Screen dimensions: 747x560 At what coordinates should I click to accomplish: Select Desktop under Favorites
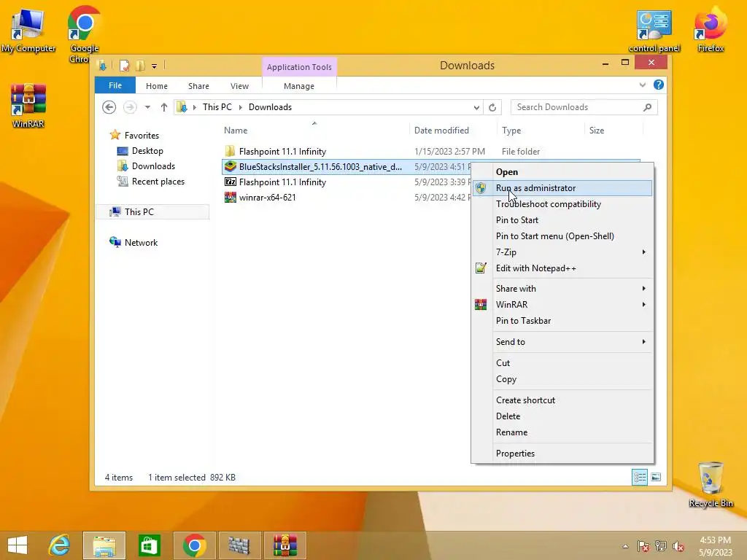(x=147, y=151)
